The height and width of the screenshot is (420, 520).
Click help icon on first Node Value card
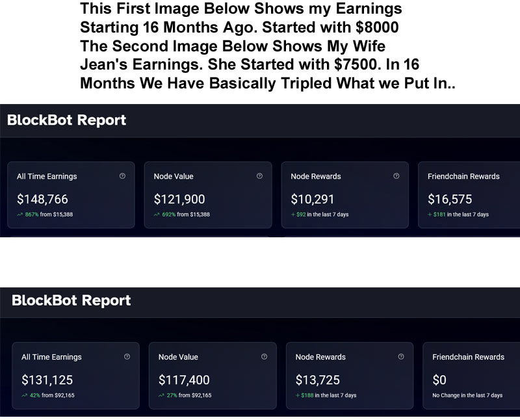coord(259,176)
